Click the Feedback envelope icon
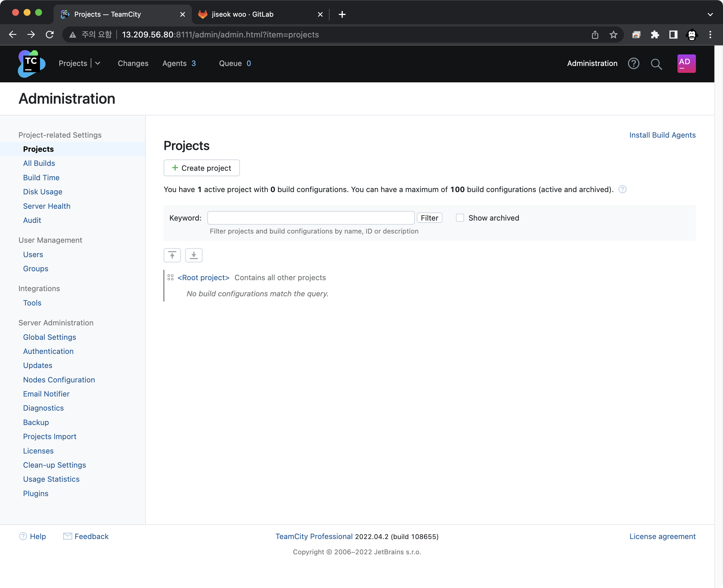The height and width of the screenshot is (588, 723). click(67, 536)
